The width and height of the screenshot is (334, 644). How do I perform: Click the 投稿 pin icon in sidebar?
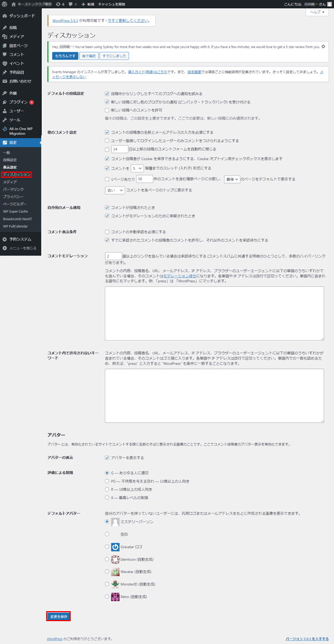pos(4,27)
